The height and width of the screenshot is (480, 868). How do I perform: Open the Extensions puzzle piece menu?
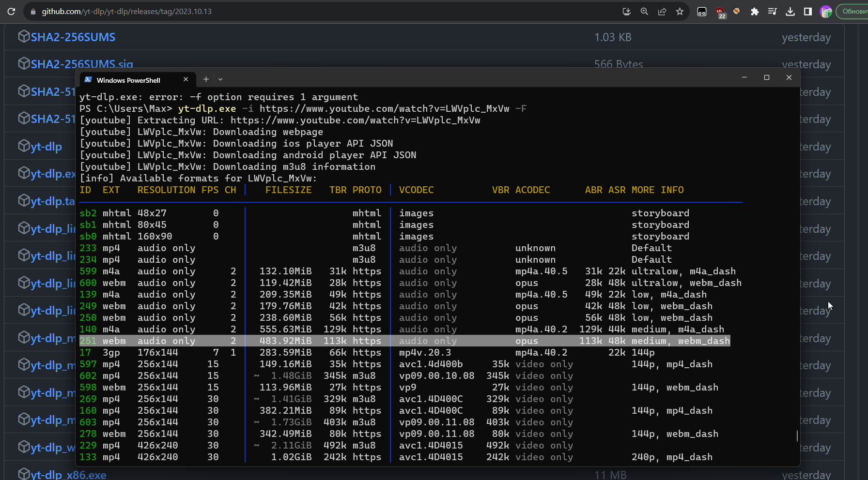point(755,12)
